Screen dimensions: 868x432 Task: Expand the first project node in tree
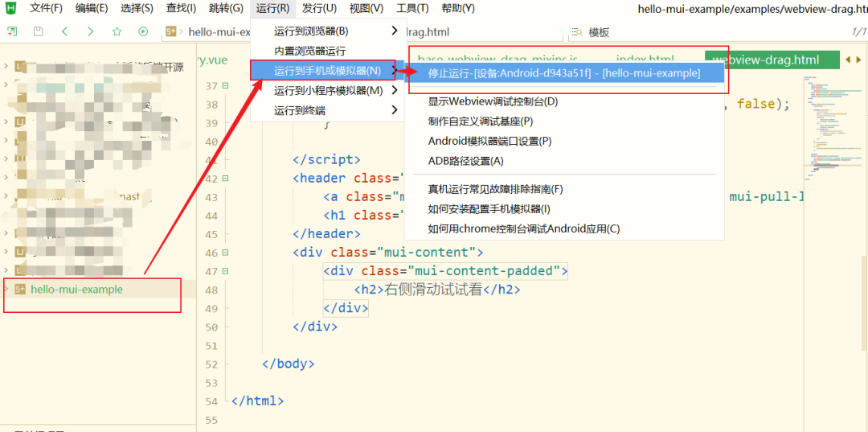click(x=6, y=67)
